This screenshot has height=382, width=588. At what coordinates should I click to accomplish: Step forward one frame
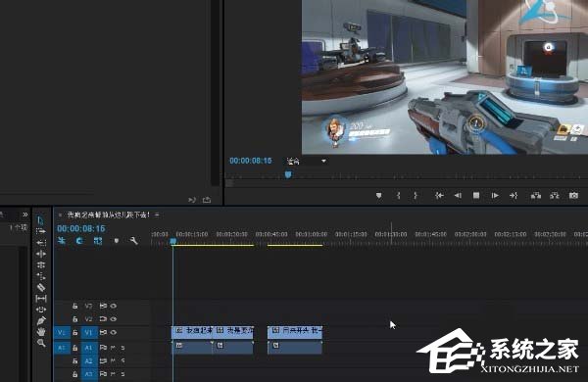coord(495,195)
